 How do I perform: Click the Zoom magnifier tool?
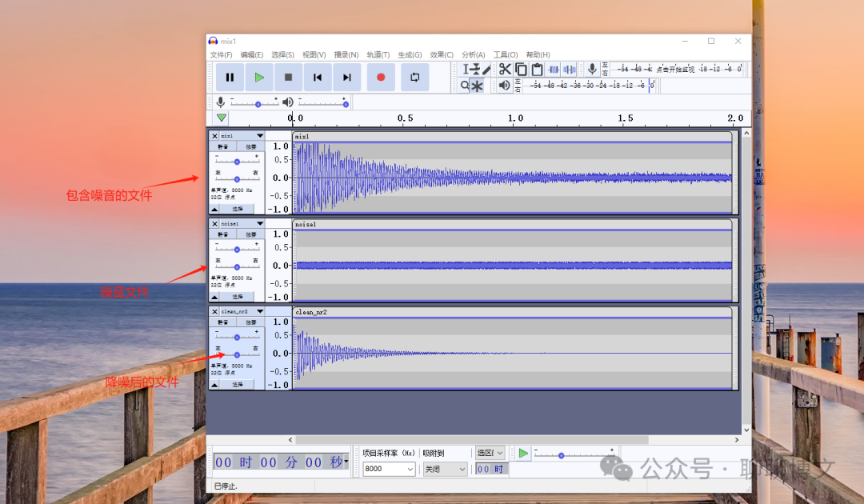coord(465,85)
